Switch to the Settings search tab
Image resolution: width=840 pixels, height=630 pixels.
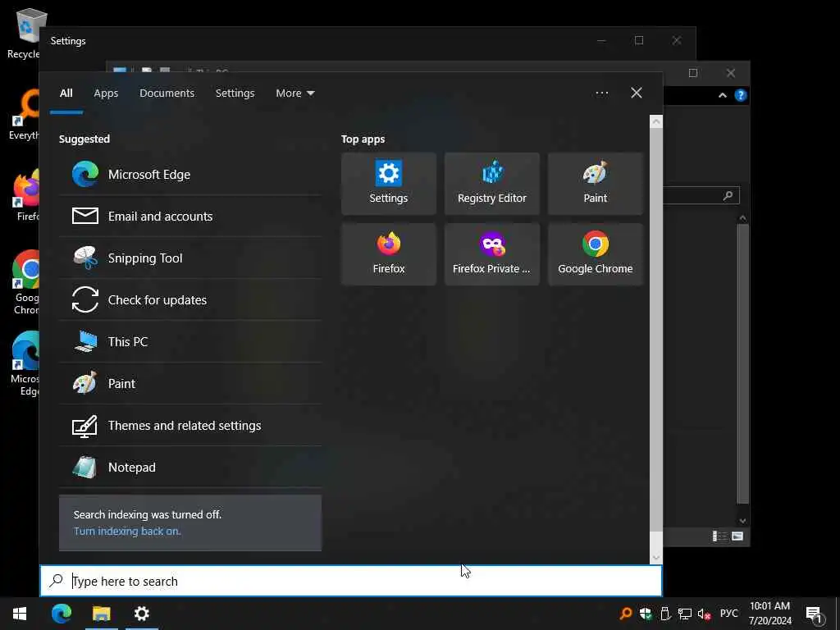click(x=235, y=94)
